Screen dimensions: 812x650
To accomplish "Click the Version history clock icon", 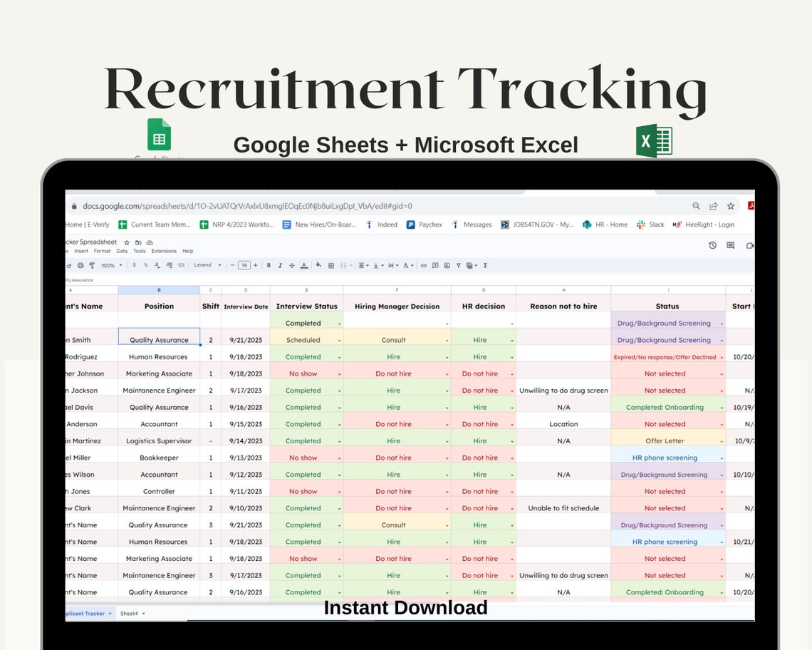I will tap(712, 245).
